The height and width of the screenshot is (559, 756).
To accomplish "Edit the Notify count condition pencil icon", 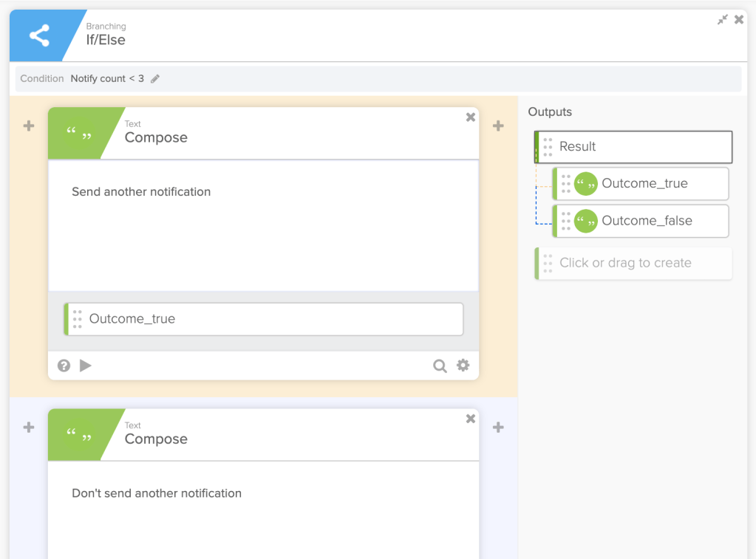I will coord(155,79).
